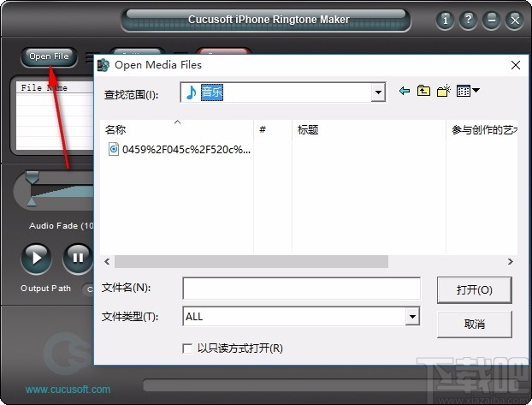Create a new folder icon

pos(443,91)
